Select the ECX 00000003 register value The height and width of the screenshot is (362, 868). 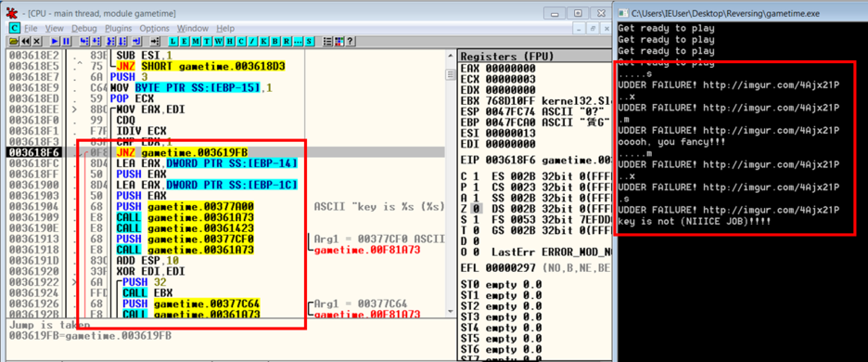[x=511, y=79]
